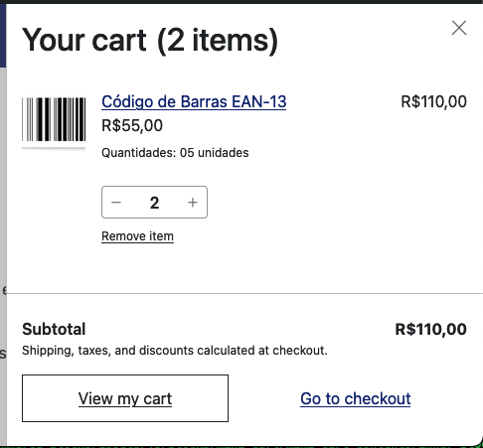Close the cart panel with the X icon
Image resolution: width=483 pixels, height=448 pixels.
pyautogui.click(x=459, y=28)
